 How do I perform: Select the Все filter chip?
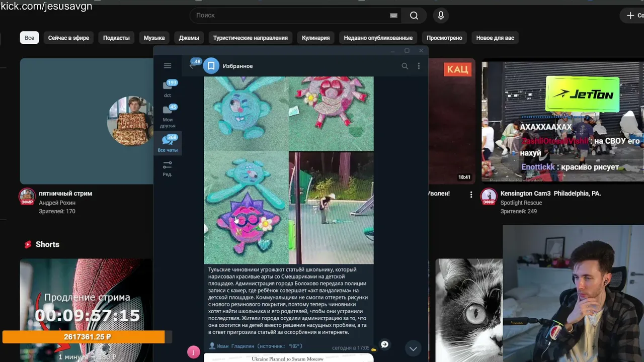click(30, 38)
